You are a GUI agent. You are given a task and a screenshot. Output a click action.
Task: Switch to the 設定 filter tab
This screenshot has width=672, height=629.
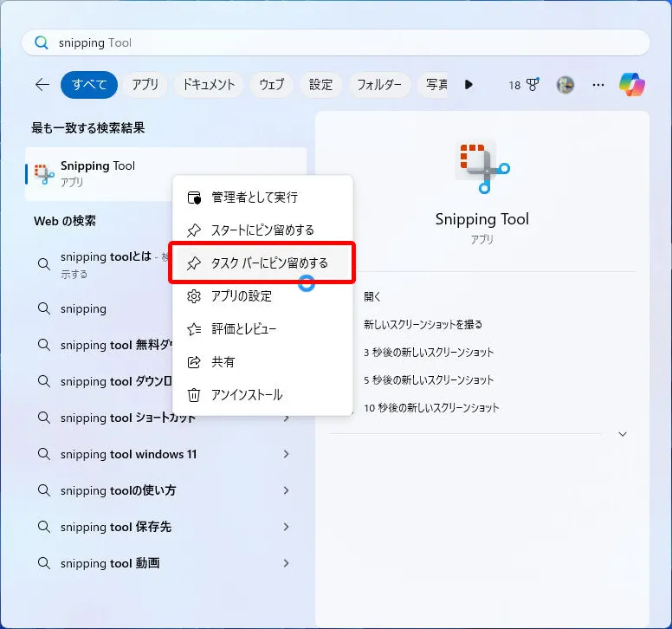(320, 85)
